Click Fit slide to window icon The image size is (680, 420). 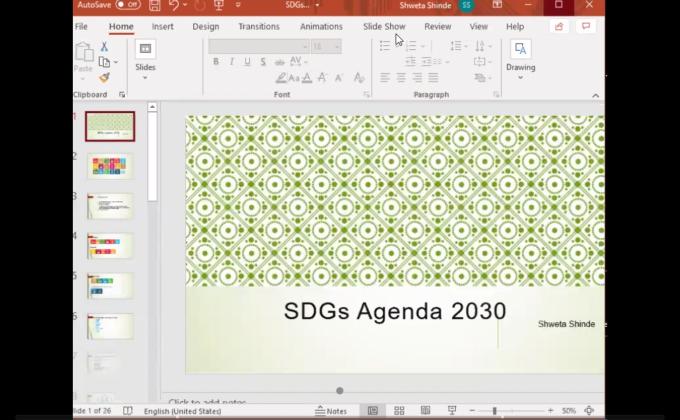click(x=589, y=410)
